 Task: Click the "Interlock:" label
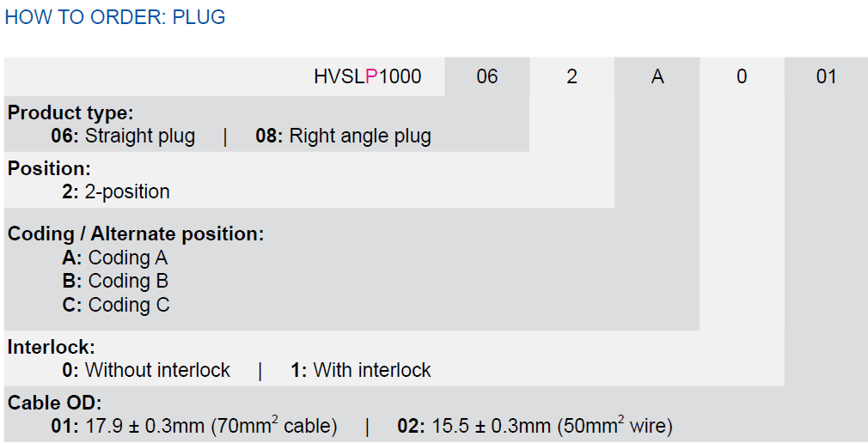pos(52,347)
